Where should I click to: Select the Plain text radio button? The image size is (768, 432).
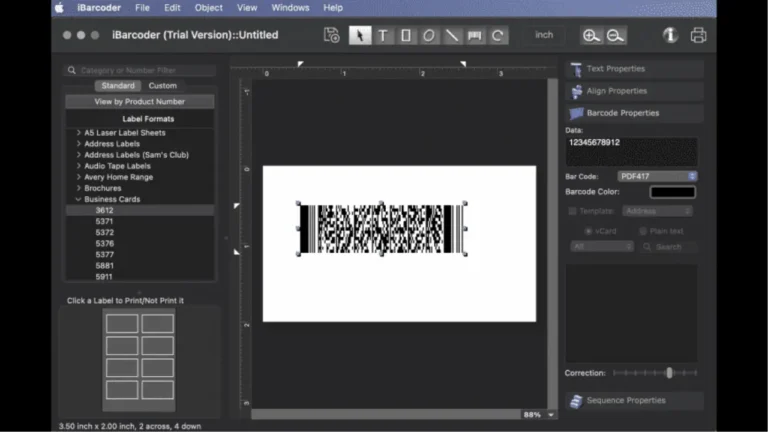pos(643,231)
